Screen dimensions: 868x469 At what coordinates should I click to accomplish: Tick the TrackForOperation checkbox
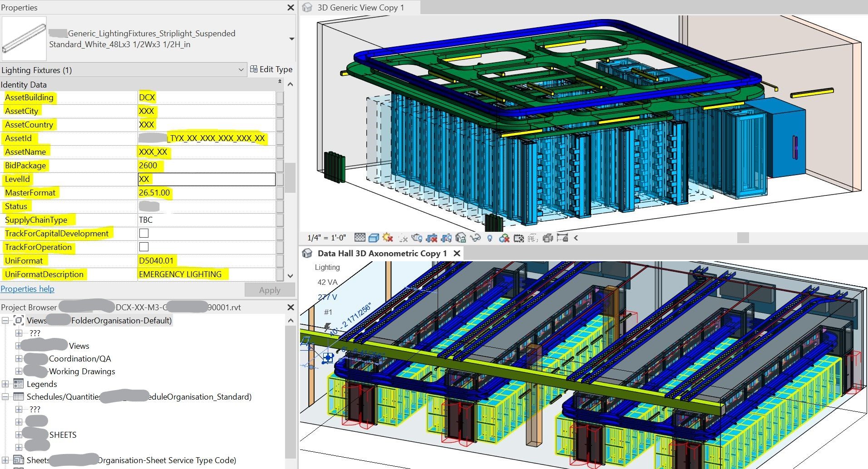pyautogui.click(x=144, y=247)
